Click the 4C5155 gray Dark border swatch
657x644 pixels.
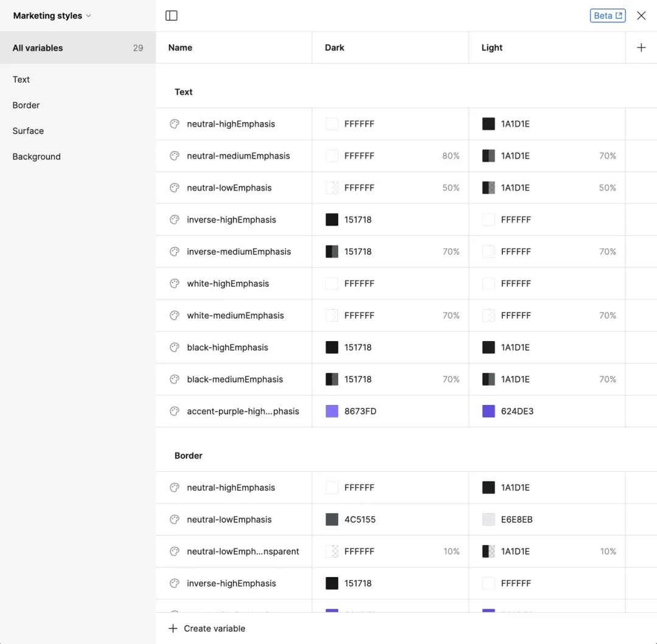click(x=332, y=519)
